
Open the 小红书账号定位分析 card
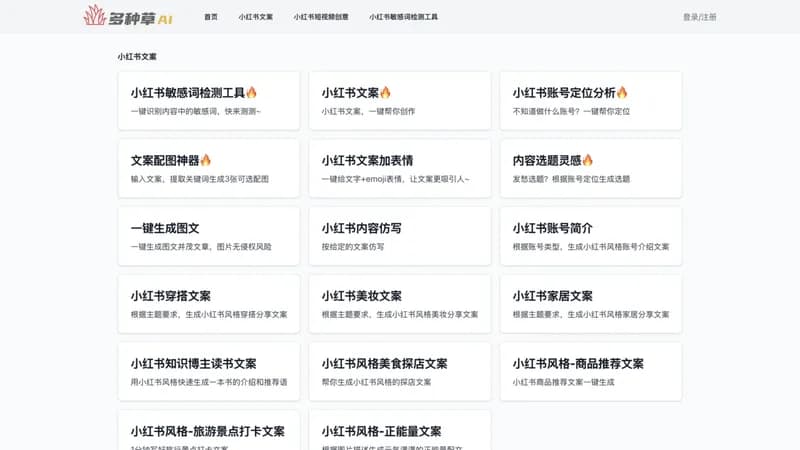591,101
